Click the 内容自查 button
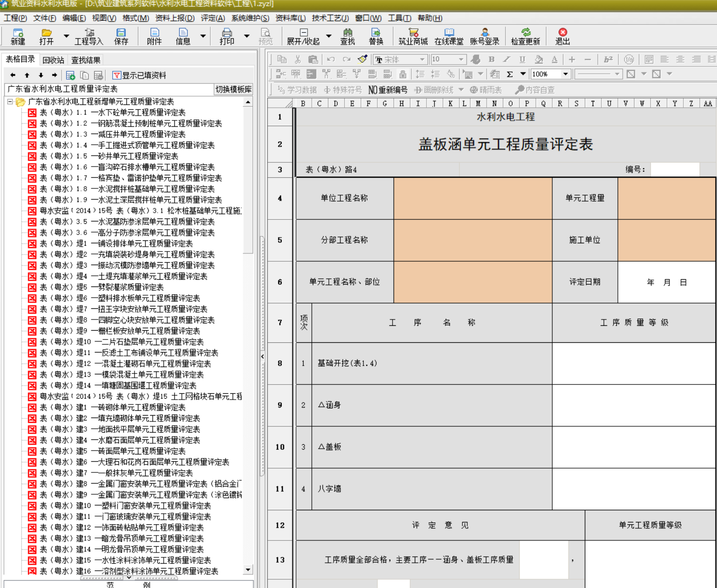 [535, 90]
